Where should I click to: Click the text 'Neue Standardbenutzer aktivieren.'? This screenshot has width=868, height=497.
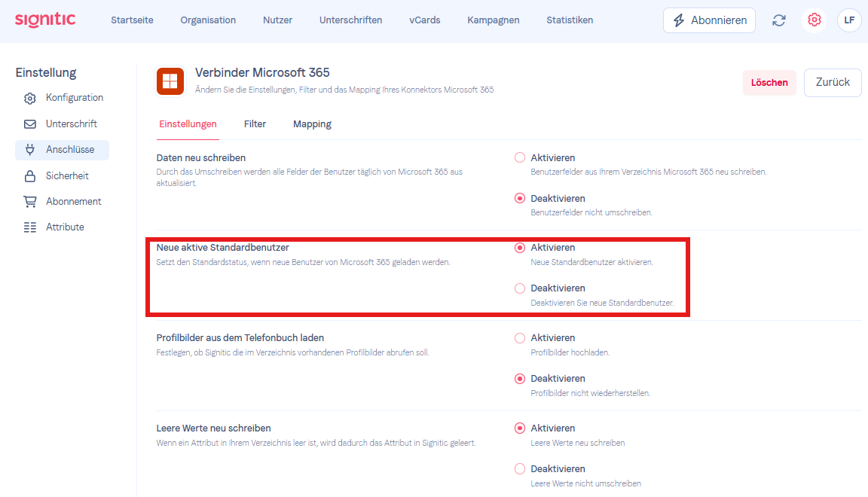point(591,262)
